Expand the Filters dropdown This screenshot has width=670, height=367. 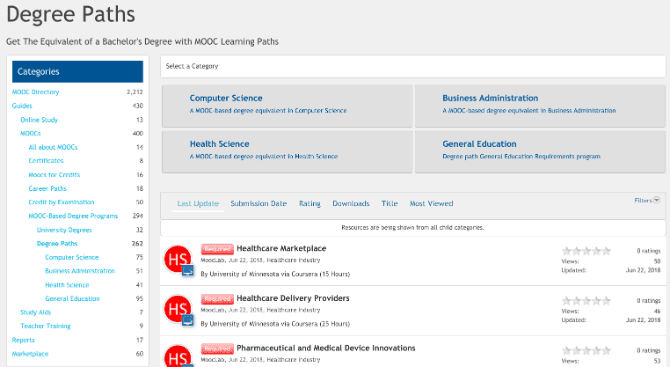coord(647,200)
